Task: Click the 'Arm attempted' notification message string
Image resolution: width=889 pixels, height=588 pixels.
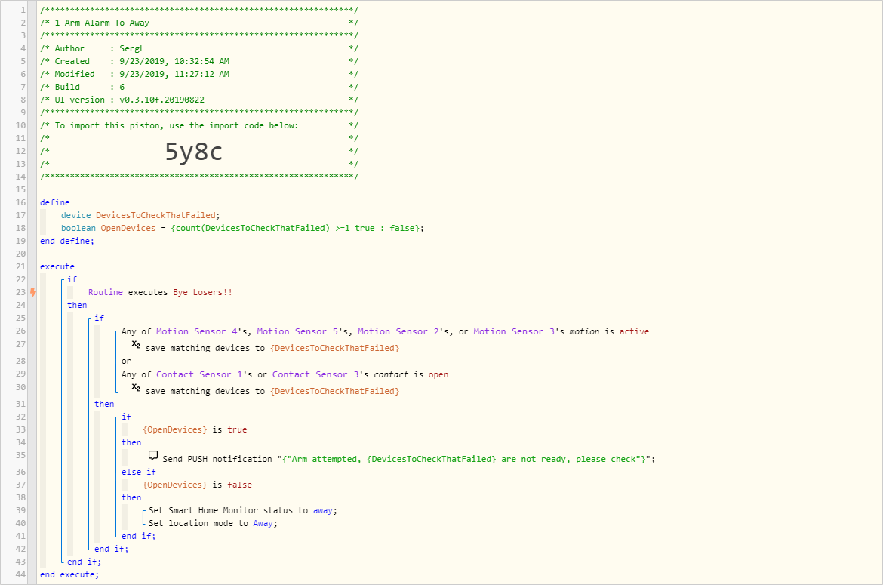Action: [x=466, y=459]
